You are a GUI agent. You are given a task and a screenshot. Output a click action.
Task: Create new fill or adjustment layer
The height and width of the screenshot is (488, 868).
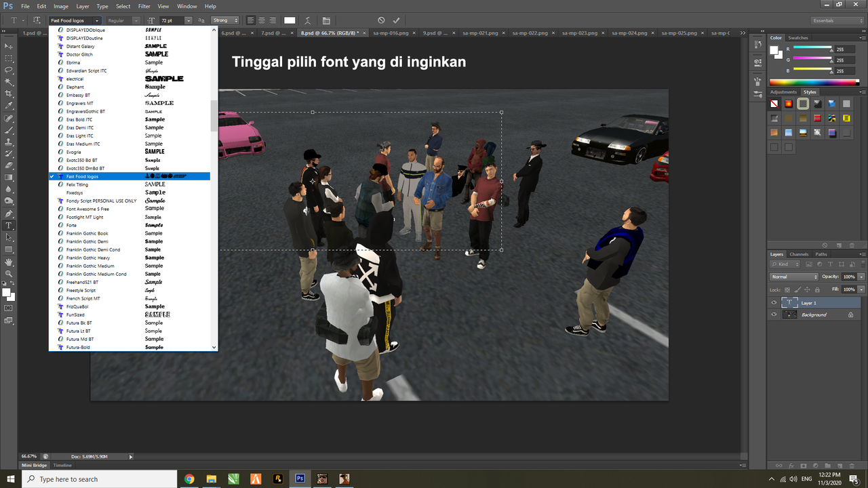pos(816,466)
